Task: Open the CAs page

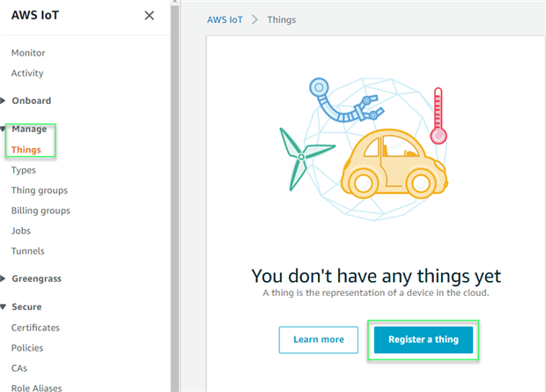Action: (x=20, y=368)
